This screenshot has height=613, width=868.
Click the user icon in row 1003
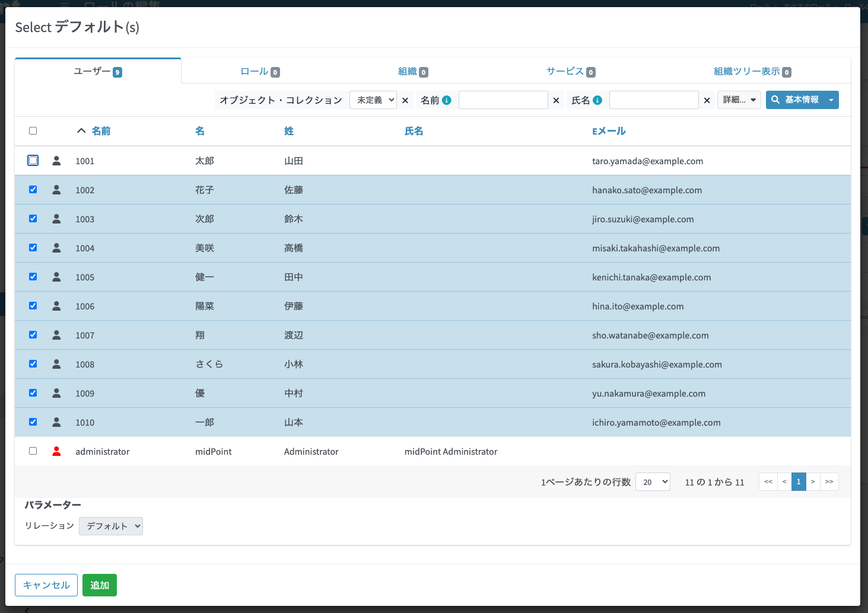[56, 219]
